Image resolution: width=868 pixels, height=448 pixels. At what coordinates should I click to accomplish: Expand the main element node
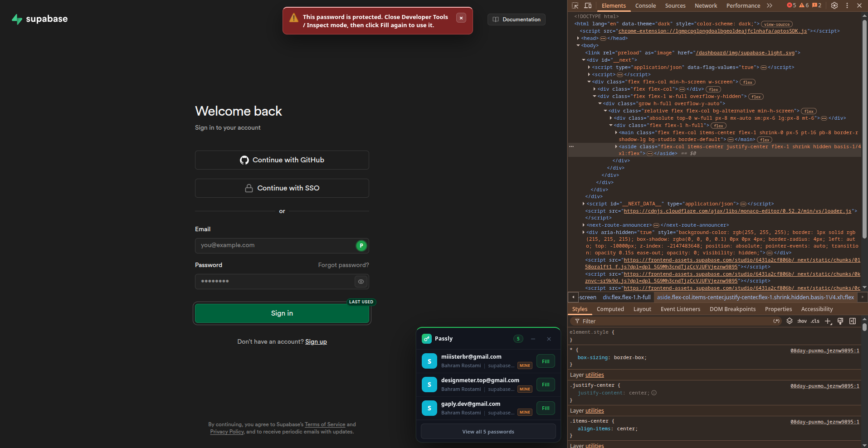click(616, 132)
